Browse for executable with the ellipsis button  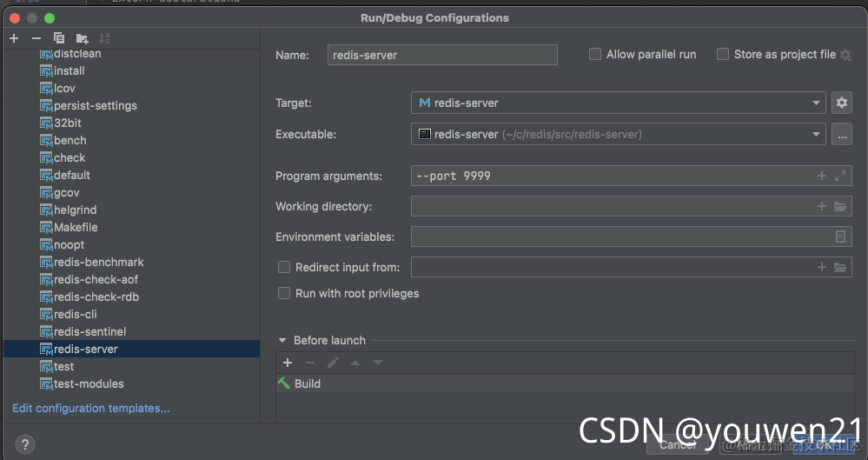[841, 134]
